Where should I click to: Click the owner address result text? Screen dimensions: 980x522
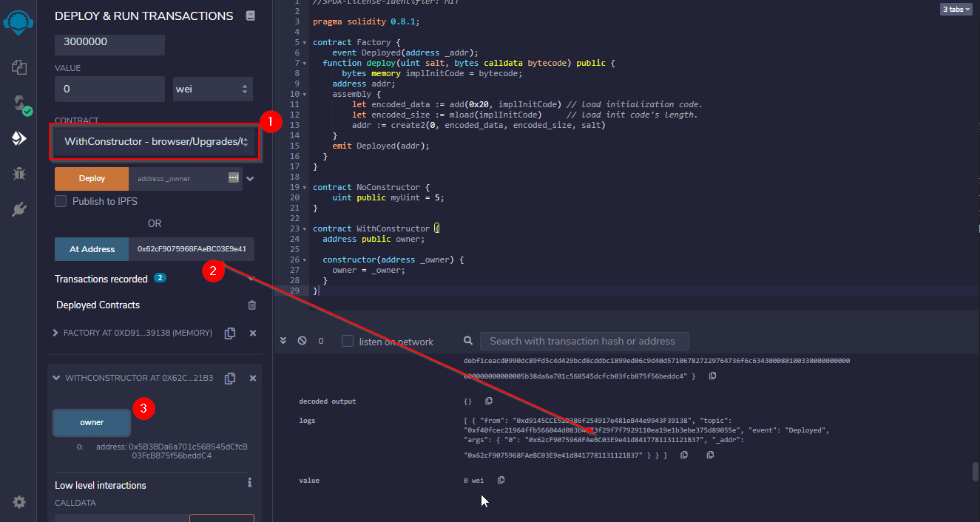(x=172, y=451)
